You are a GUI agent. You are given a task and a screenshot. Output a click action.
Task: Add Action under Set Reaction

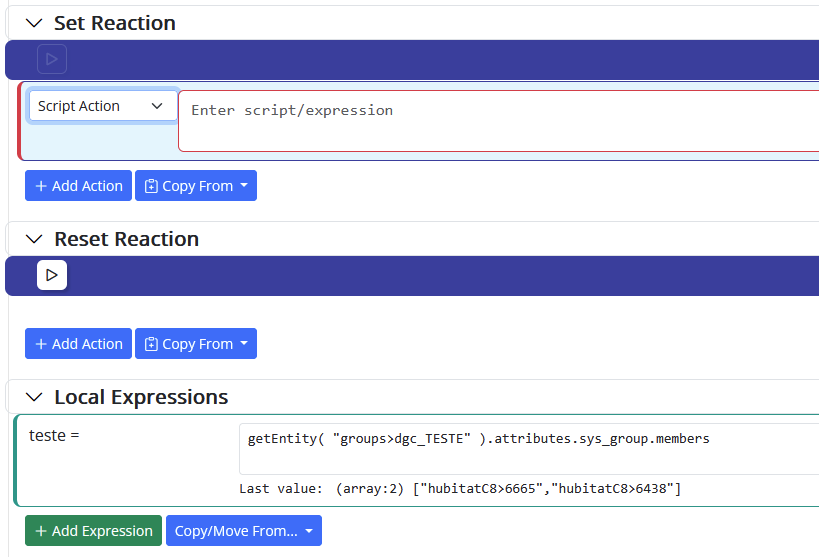point(78,185)
